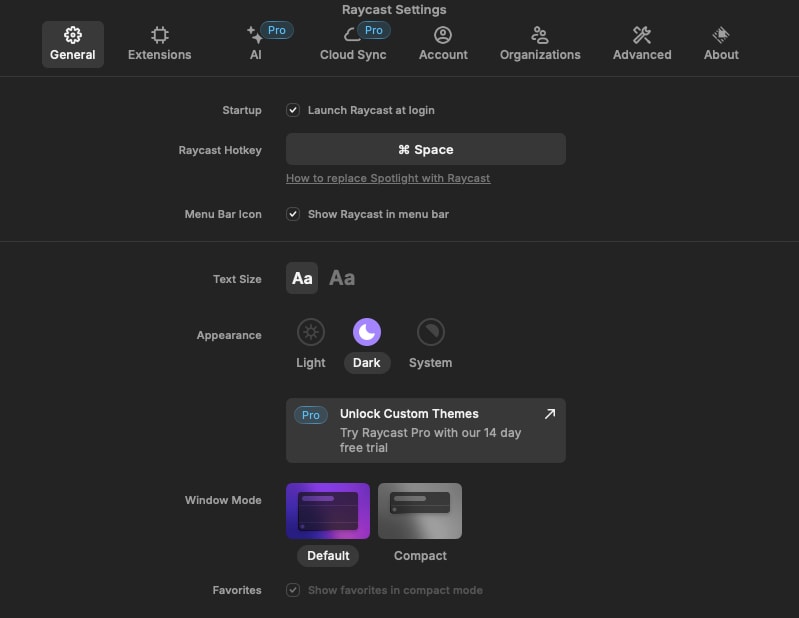
Task: Click the Startup label
Action: (x=242, y=110)
